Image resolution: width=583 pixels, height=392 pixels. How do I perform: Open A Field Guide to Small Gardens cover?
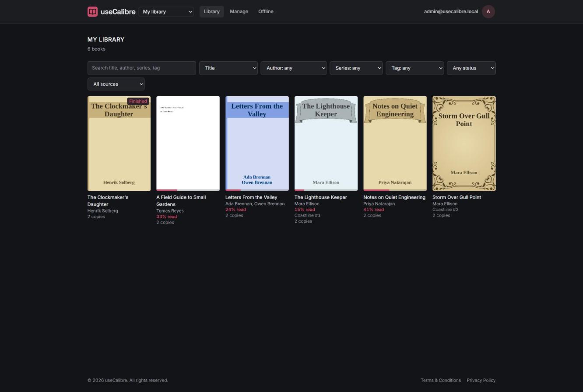[x=188, y=143]
